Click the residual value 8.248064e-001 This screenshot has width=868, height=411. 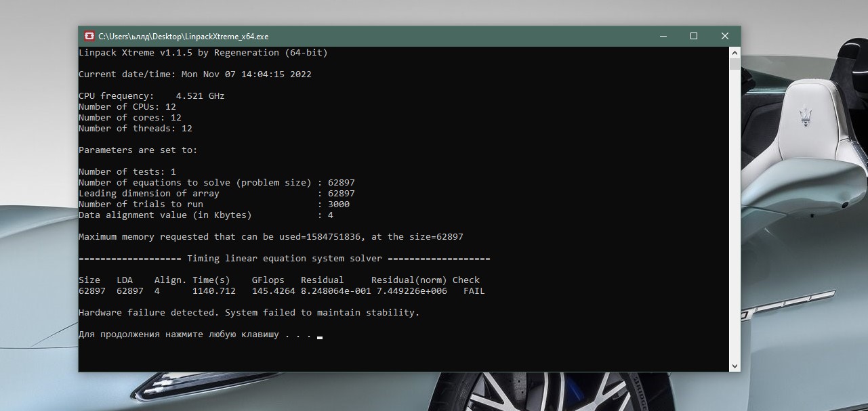click(x=336, y=291)
